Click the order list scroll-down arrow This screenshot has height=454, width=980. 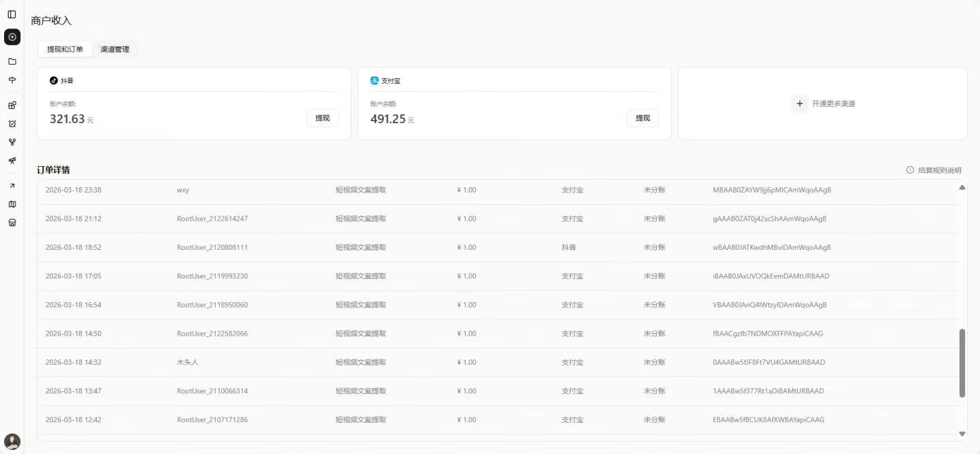coord(962,434)
